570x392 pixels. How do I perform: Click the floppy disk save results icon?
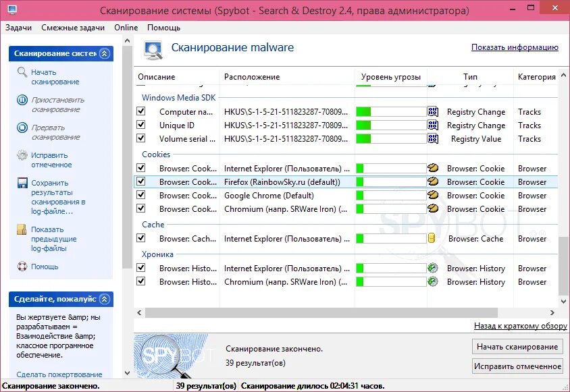tap(22, 183)
